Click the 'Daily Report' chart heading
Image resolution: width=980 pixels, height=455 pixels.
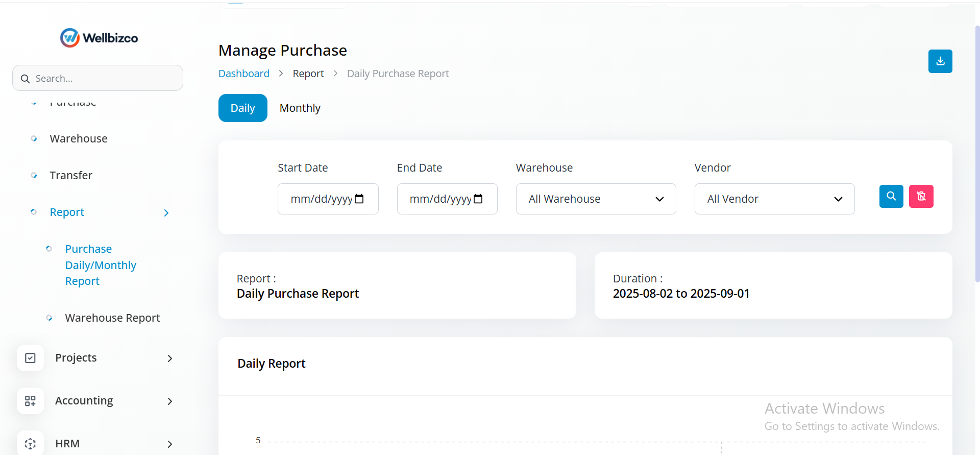pyautogui.click(x=272, y=364)
